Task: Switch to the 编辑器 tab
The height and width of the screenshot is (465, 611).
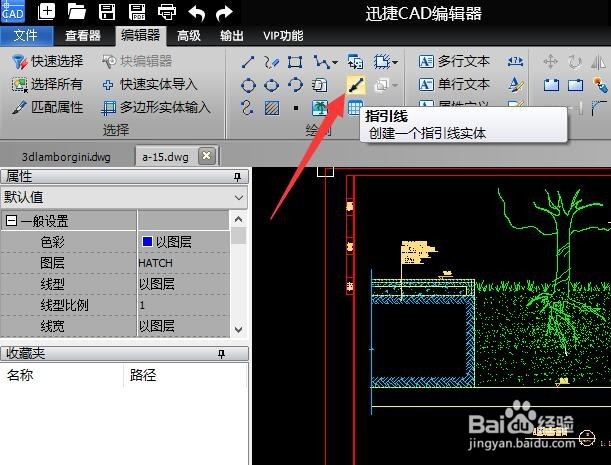Action: (x=140, y=35)
